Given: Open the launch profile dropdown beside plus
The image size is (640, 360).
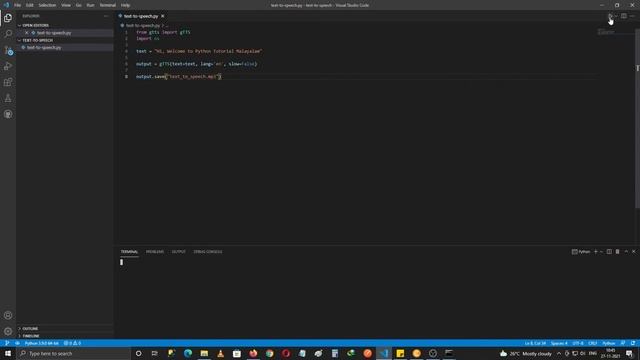Looking at the screenshot, I should 601,252.
